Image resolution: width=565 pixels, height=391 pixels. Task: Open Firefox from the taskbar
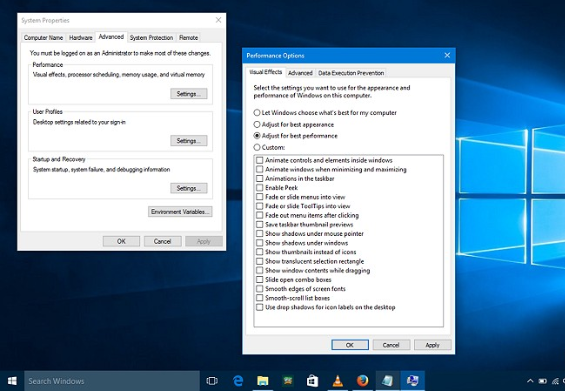click(x=362, y=381)
